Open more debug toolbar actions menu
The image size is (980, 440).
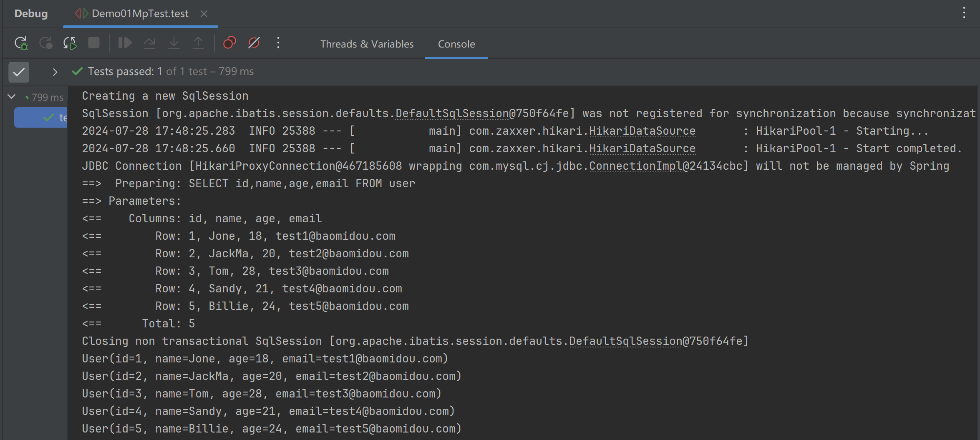tap(278, 43)
